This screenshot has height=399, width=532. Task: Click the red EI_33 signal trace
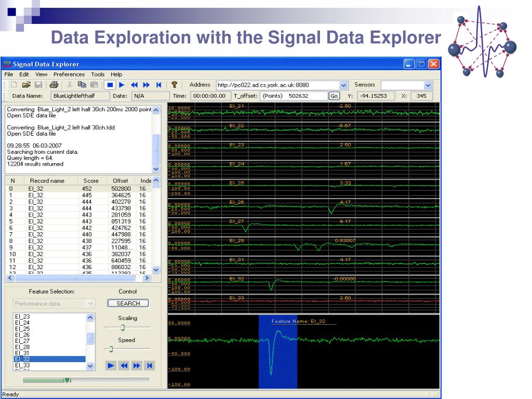pos(303,301)
